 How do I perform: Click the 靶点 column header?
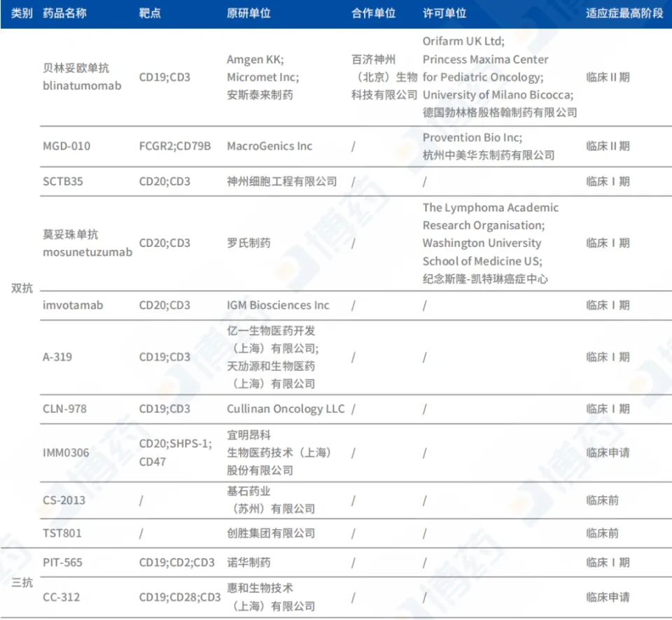[x=150, y=13]
